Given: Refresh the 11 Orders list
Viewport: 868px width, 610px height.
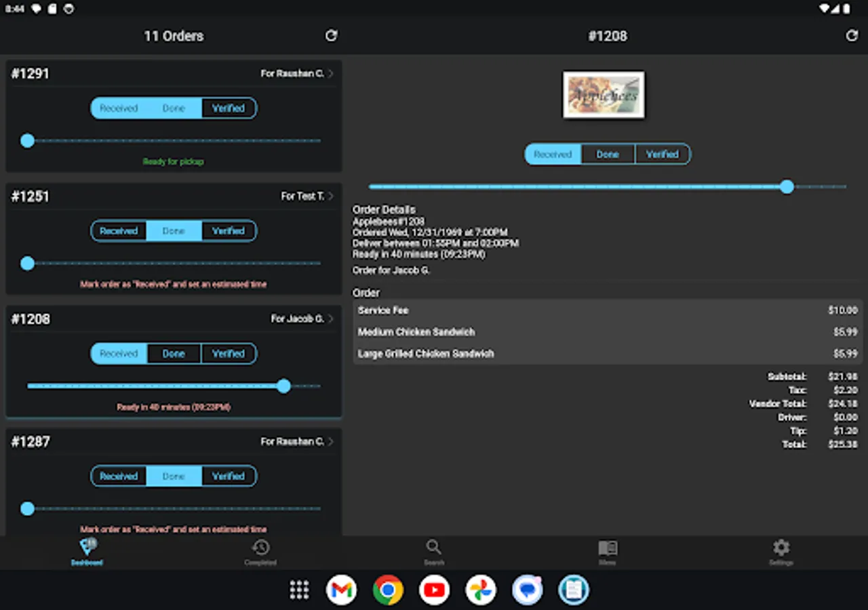Looking at the screenshot, I should click(x=331, y=35).
